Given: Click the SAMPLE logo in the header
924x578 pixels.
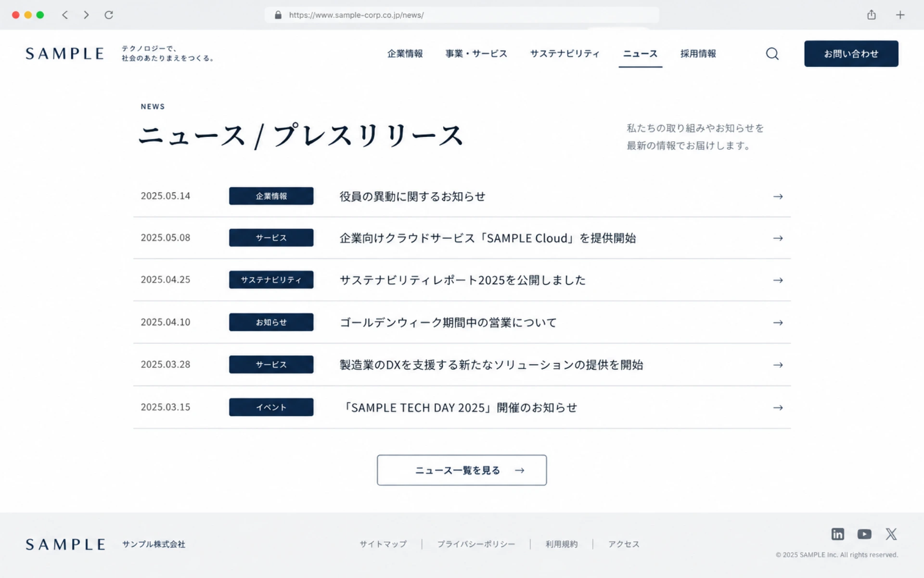Looking at the screenshot, I should 64,53.
